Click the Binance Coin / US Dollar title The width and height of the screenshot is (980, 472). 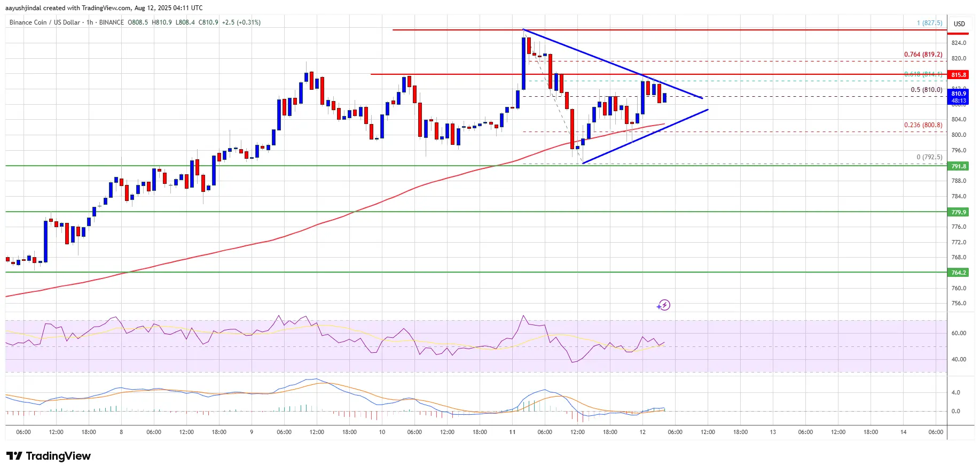(x=45, y=22)
